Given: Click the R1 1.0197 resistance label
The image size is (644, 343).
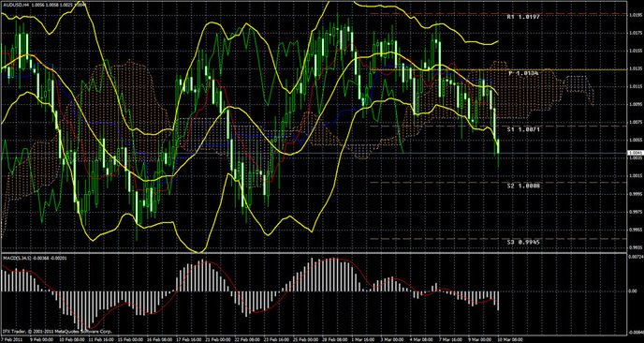Looking at the screenshot, I should point(523,17).
